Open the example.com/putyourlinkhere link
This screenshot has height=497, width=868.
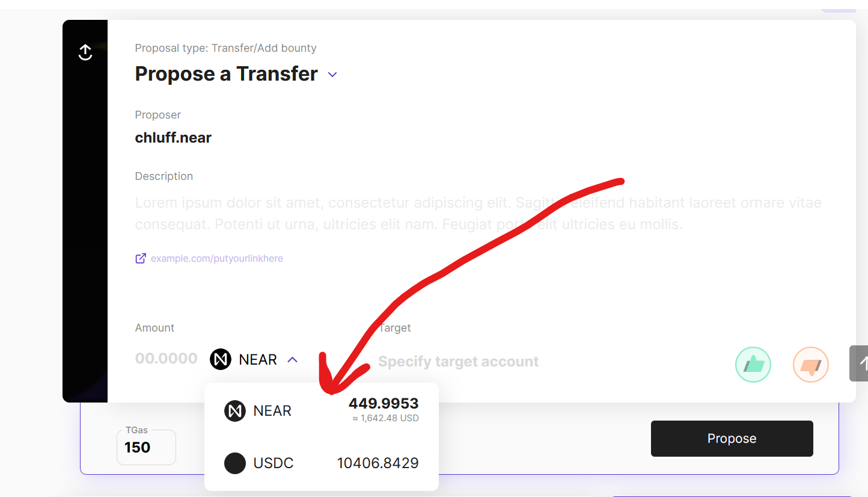(x=217, y=258)
